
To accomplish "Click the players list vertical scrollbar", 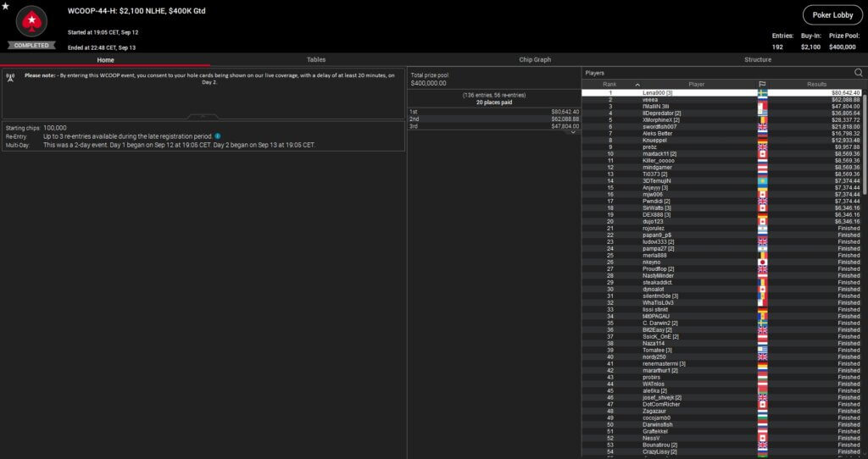I will [x=865, y=145].
